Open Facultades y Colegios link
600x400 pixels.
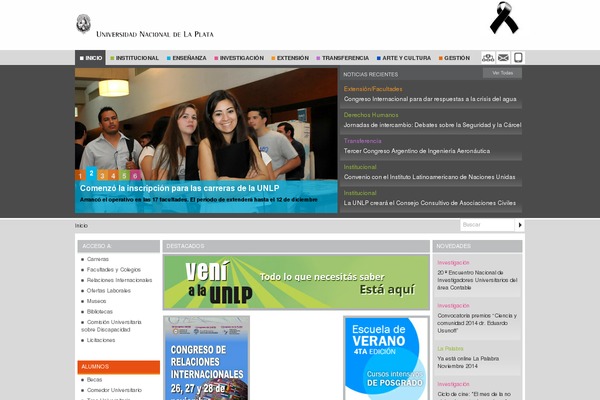click(x=114, y=269)
